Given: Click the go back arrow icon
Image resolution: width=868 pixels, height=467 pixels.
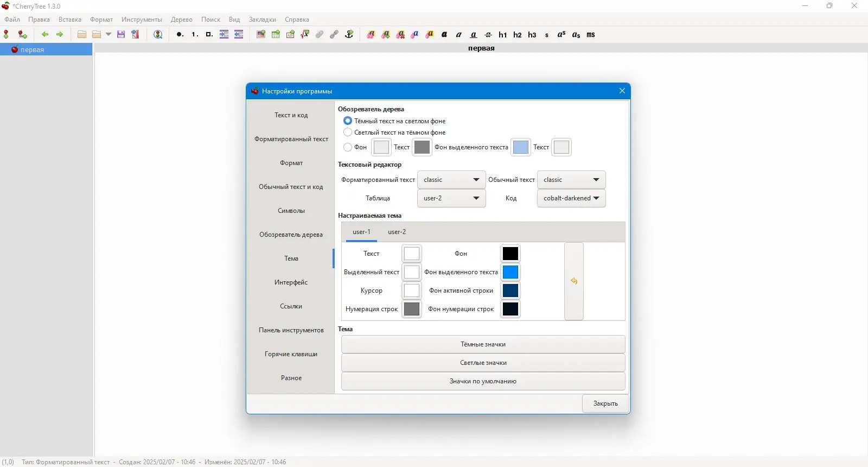Looking at the screenshot, I should 45,35.
